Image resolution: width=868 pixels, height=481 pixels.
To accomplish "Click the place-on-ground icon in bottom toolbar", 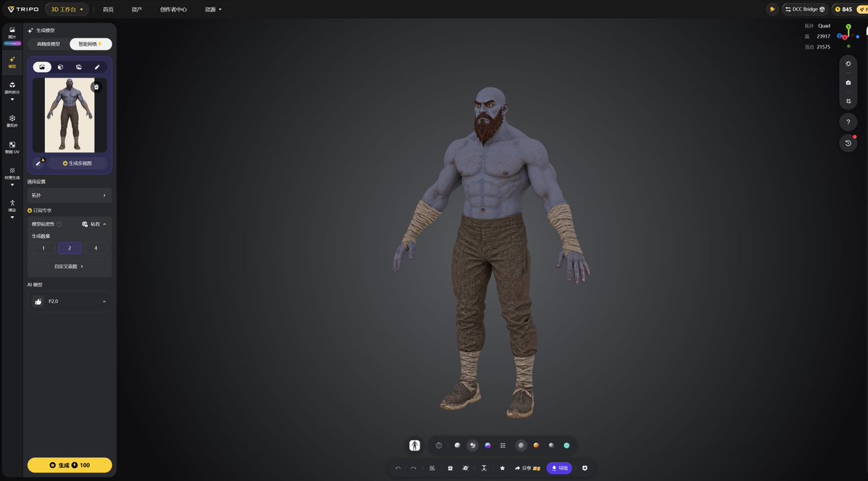I will (x=483, y=468).
